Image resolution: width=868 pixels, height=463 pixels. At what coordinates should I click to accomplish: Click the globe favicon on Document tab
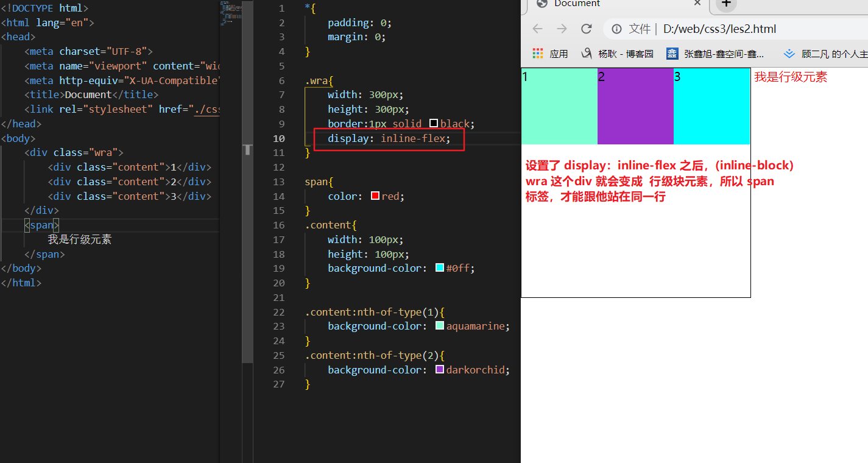(x=542, y=4)
